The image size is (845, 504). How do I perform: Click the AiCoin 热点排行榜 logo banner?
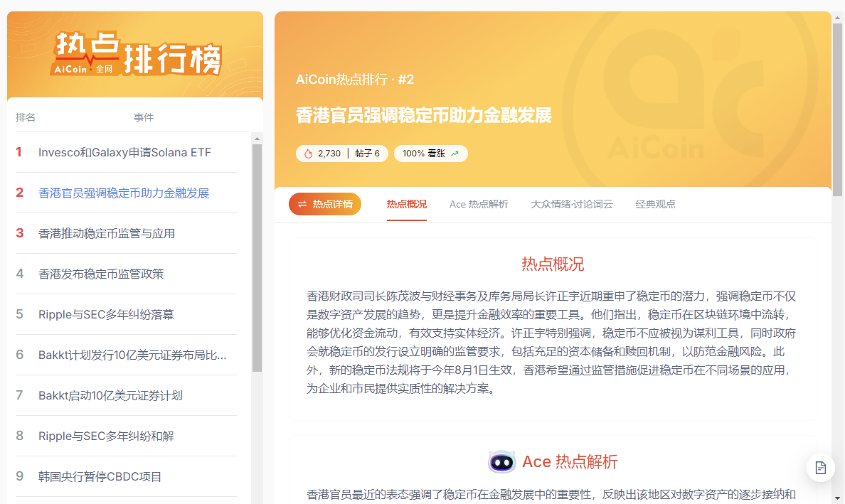[137, 53]
